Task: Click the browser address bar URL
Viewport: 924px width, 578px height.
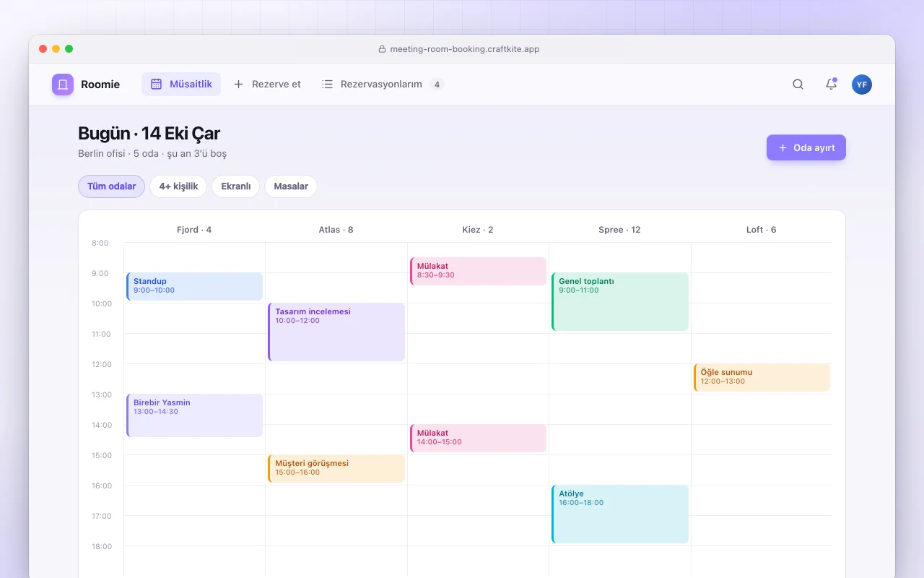Action: click(465, 49)
